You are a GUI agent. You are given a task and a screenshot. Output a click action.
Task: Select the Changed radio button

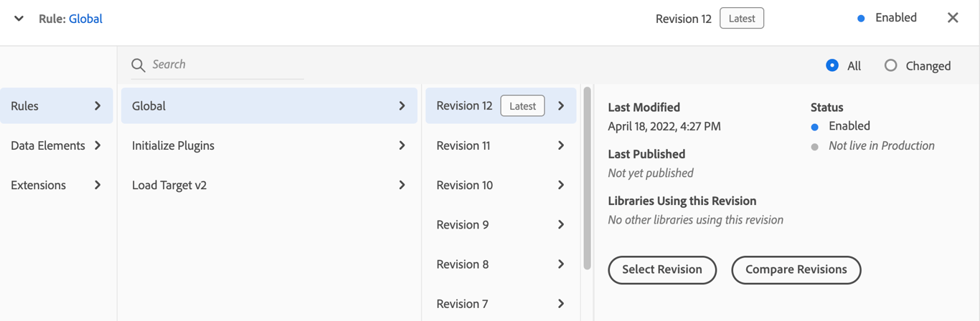click(890, 65)
